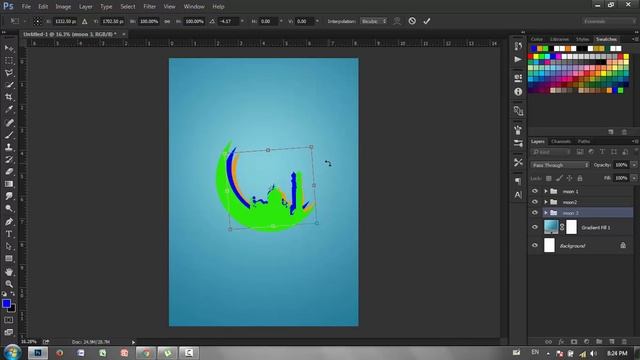Hide the Gradient Fill 1 layer
The height and width of the screenshot is (360, 640).
pos(535,227)
